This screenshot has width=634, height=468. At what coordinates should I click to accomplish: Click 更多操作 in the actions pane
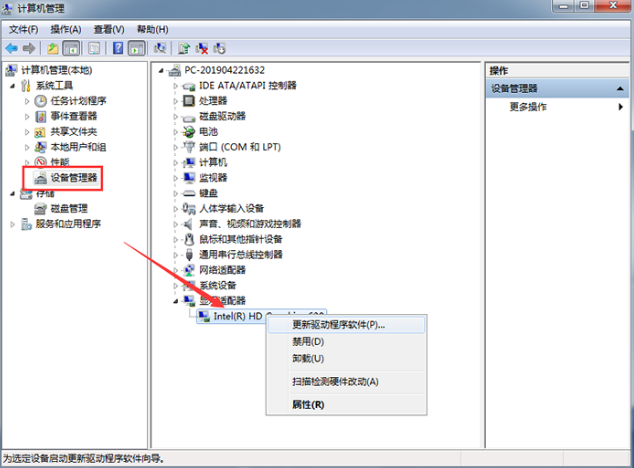tap(528, 106)
